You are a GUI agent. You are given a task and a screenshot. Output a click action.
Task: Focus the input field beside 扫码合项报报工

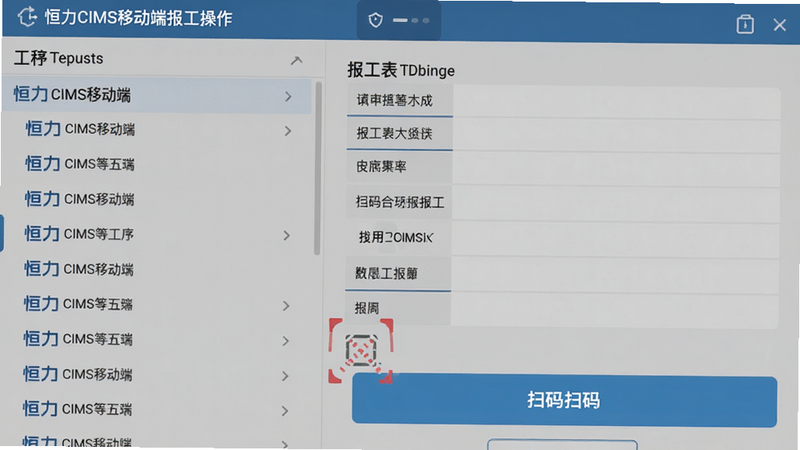(615, 204)
